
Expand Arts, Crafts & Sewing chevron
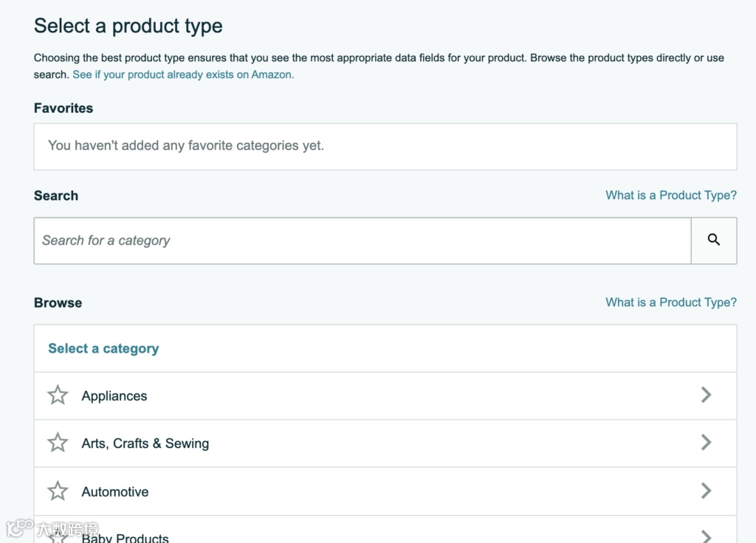tap(706, 443)
